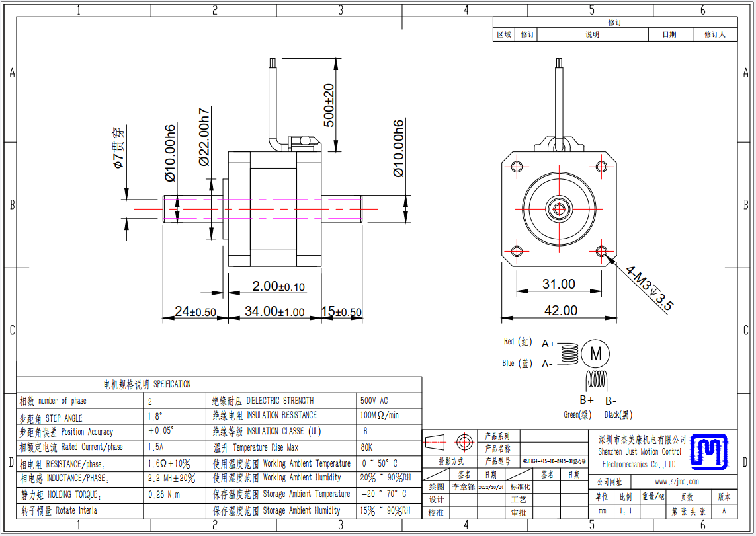Select the 42.00 overall width dimension
The width and height of the screenshot is (756, 536).
560,310
